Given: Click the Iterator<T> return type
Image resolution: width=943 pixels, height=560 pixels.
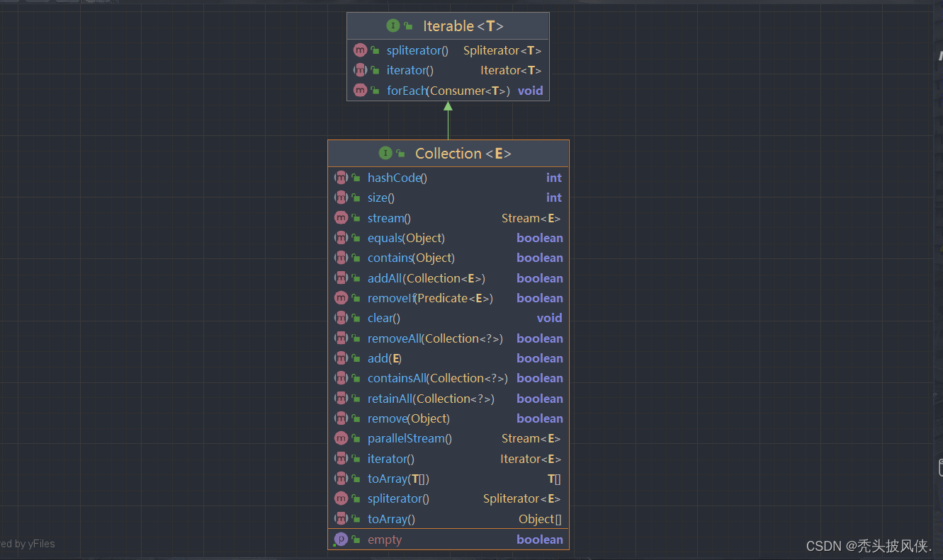Looking at the screenshot, I should [511, 70].
